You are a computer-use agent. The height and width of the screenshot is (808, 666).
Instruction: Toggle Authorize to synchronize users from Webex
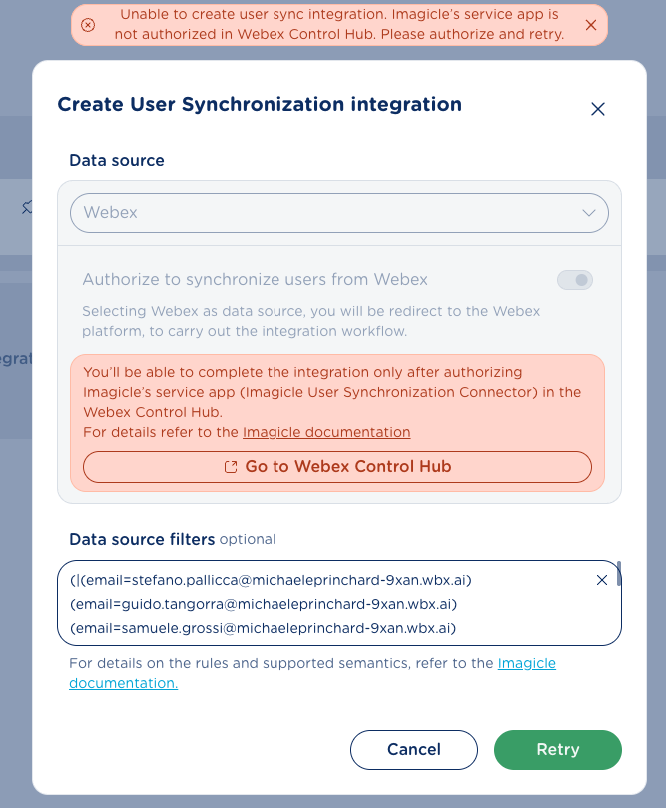(x=575, y=280)
